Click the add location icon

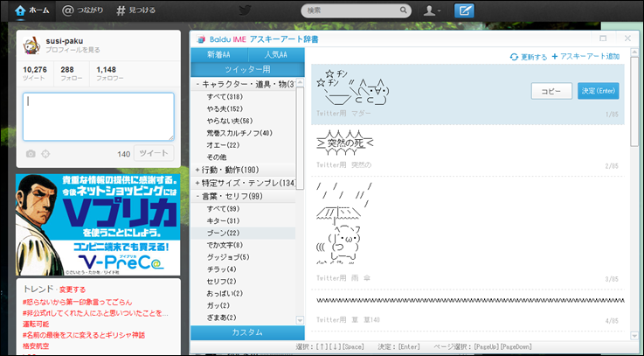45,154
